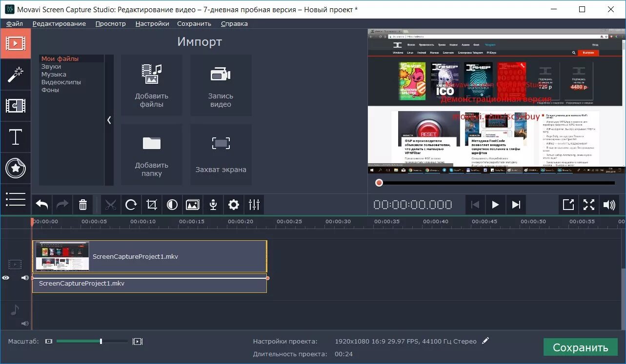Select the Crop tool

[x=152, y=205]
